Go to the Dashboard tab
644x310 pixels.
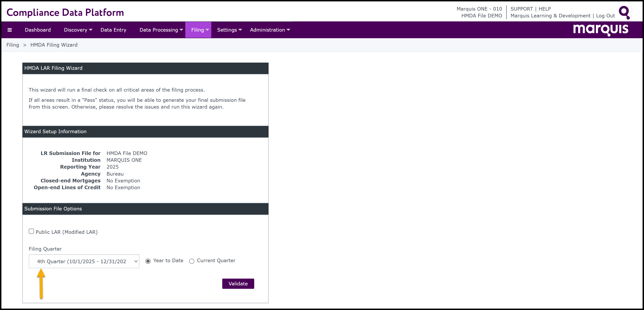pos(38,30)
